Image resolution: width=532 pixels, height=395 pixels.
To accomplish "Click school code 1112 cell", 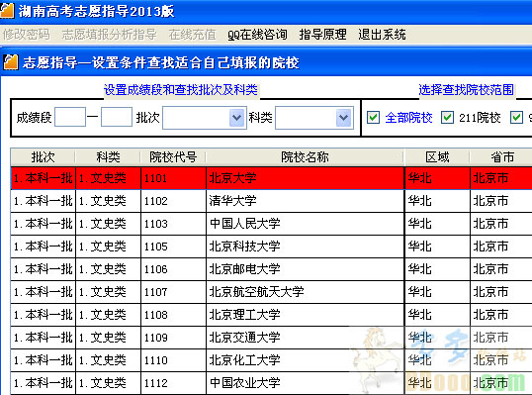I will pyautogui.click(x=173, y=383).
